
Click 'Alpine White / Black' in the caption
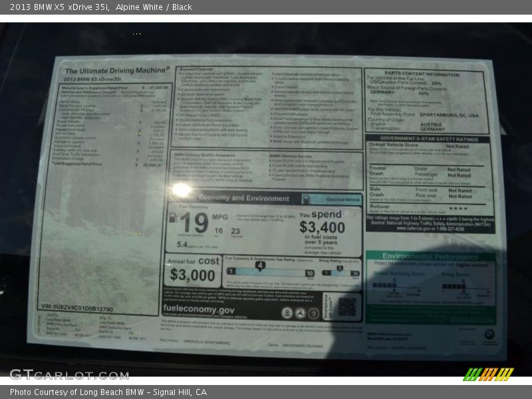154,7
